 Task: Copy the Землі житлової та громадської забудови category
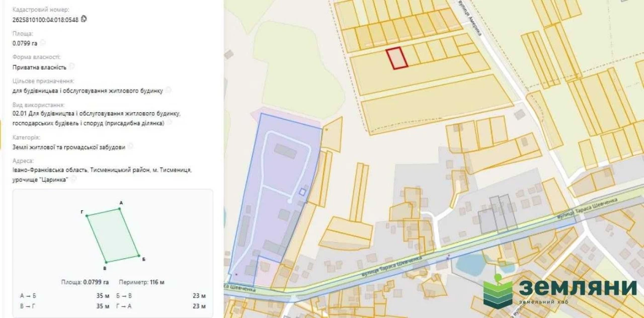131,146
